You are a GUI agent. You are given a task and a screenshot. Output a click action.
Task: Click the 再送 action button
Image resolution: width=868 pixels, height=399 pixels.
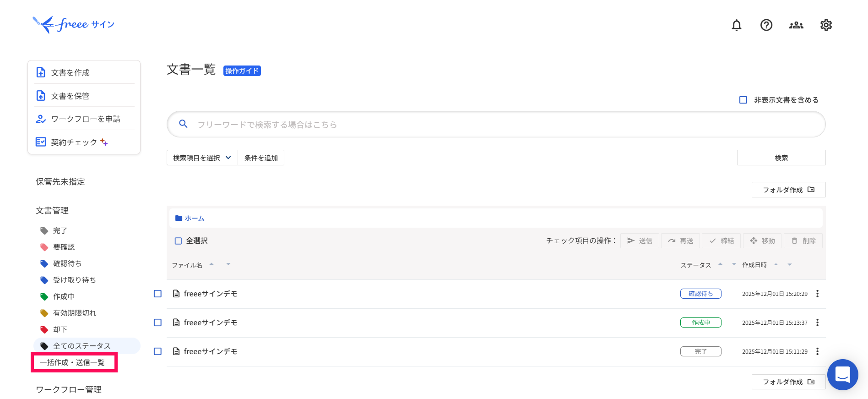(680, 241)
